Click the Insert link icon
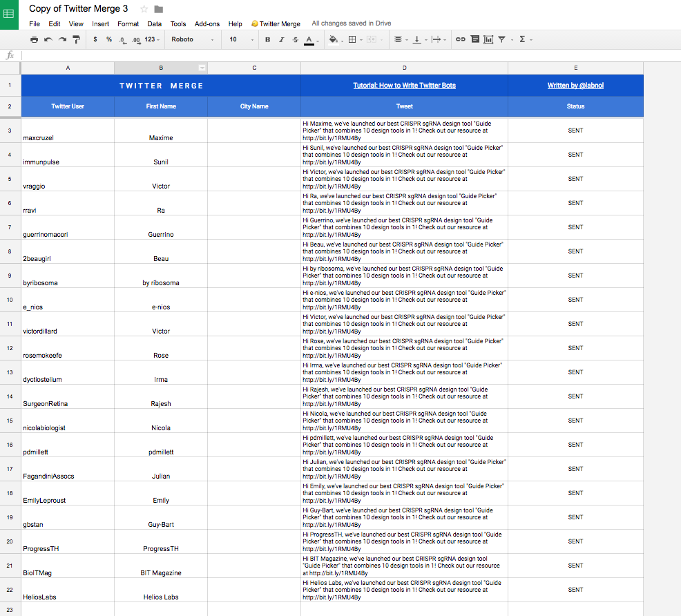The height and width of the screenshot is (616, 681). (461, 39)
